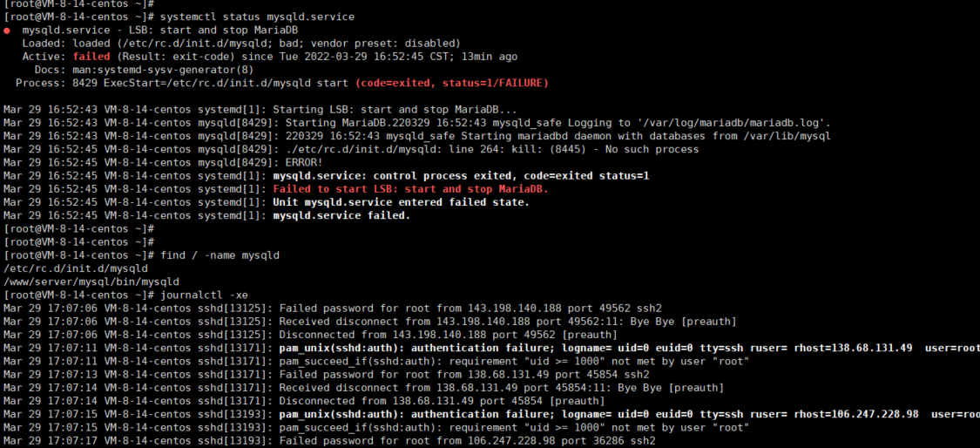Click the '/var/lib/mysql' database directory path
The image size is (980, 448).
[x=787, y=136]
